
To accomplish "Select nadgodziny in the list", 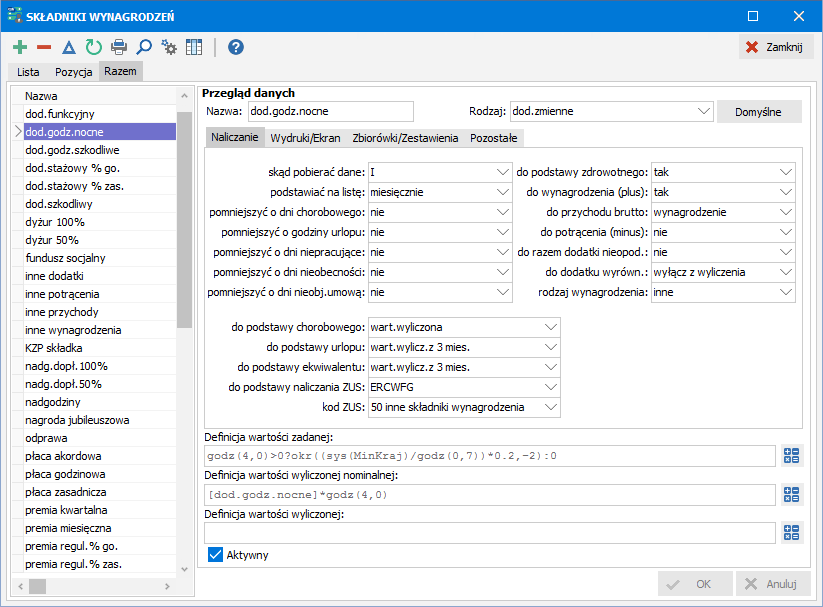I will click(x=100, y=402).
